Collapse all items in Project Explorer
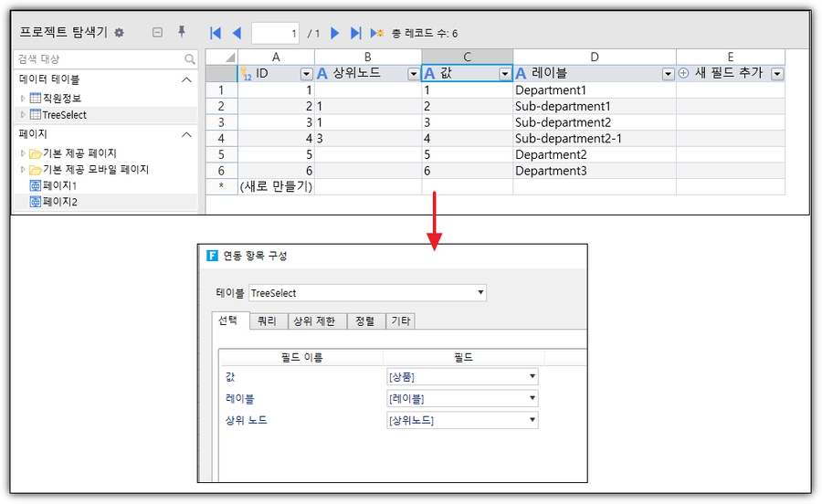 pos(157,32)
